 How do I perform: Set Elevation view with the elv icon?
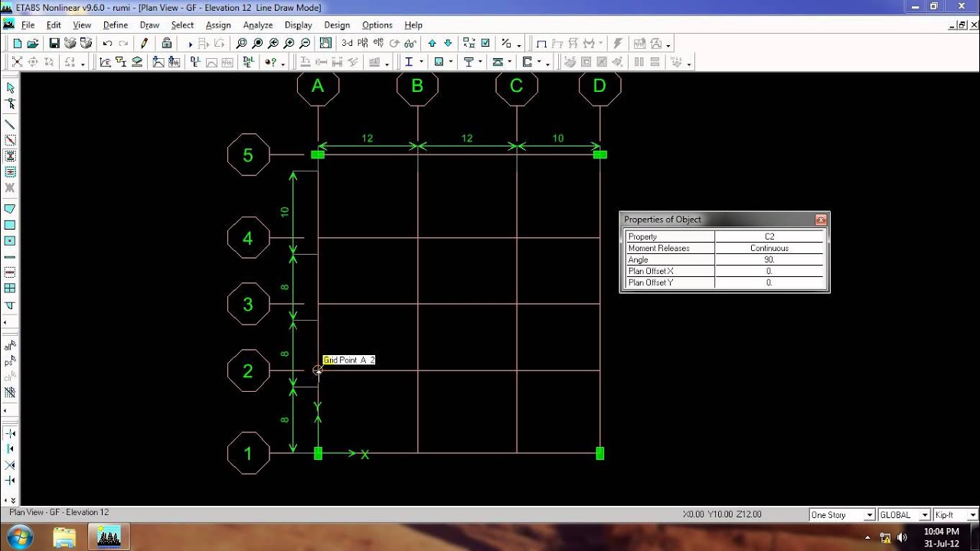[379, 44]
